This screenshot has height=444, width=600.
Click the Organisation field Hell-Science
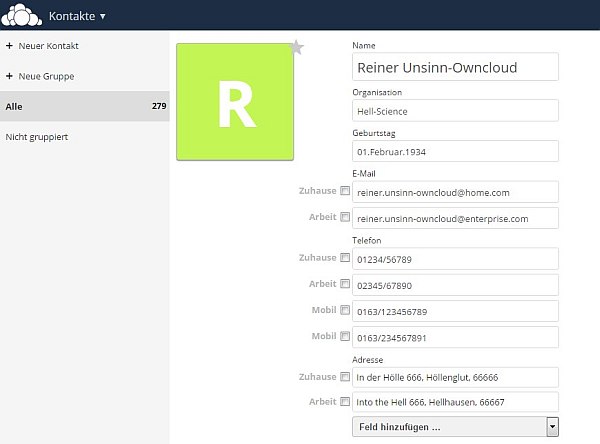[x=455, y=111]
